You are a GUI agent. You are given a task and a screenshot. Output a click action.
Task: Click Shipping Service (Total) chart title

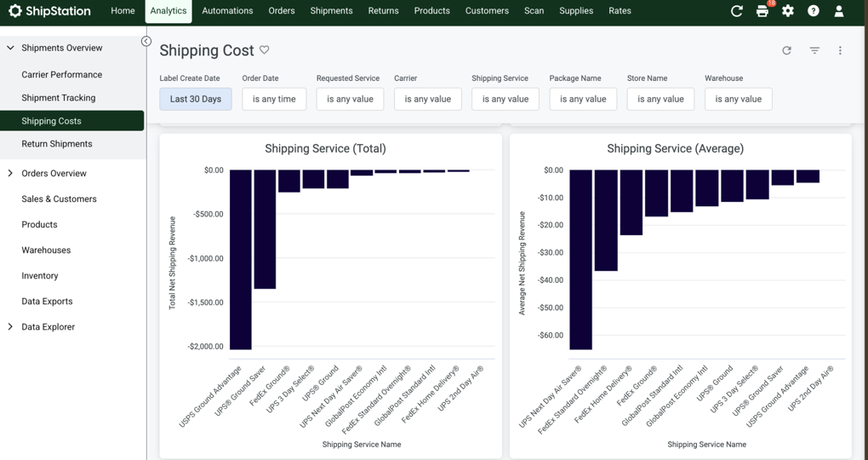click(x=325, y=148)
